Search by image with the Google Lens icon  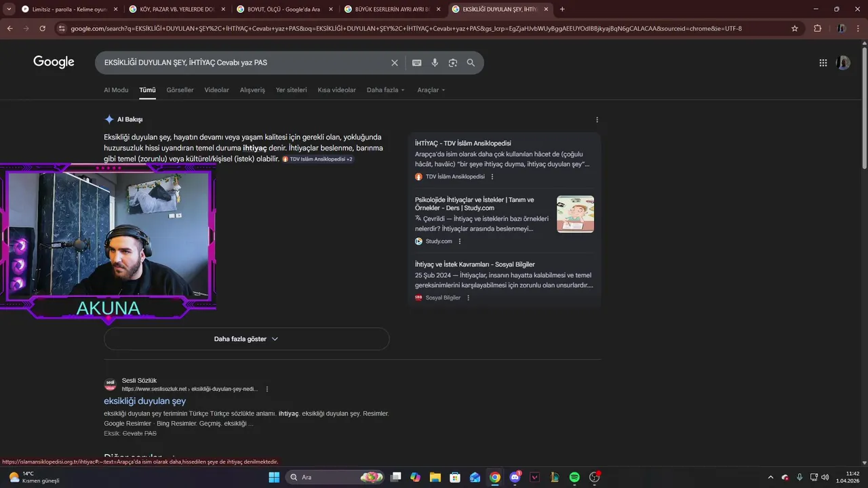(452, 62)
